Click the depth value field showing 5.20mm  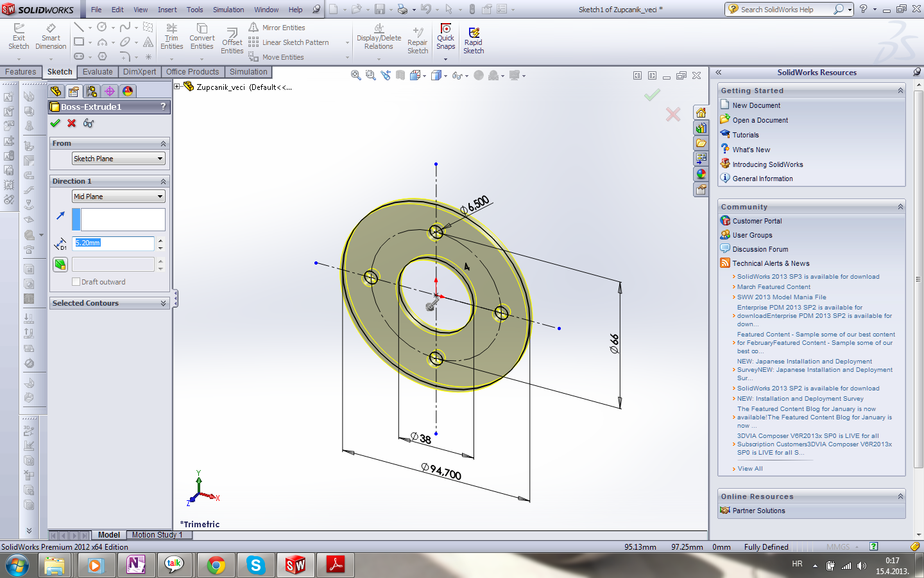pyautogui.click(x=113, y=243)
